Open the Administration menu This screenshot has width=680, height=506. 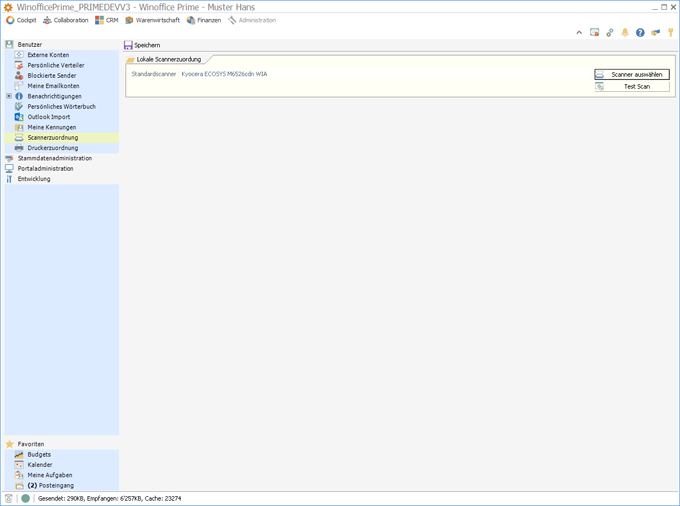252,20
